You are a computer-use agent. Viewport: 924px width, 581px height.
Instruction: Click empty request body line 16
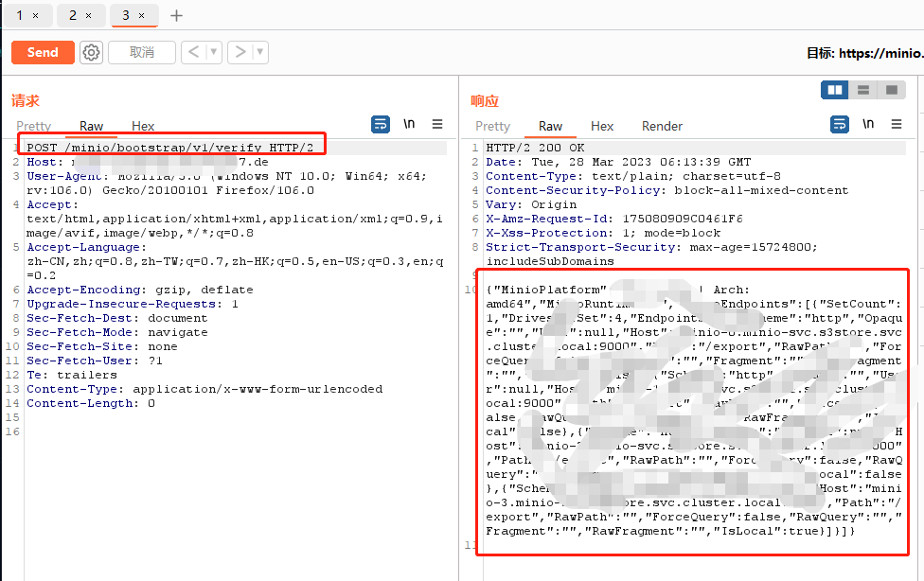tap(236, 431)
